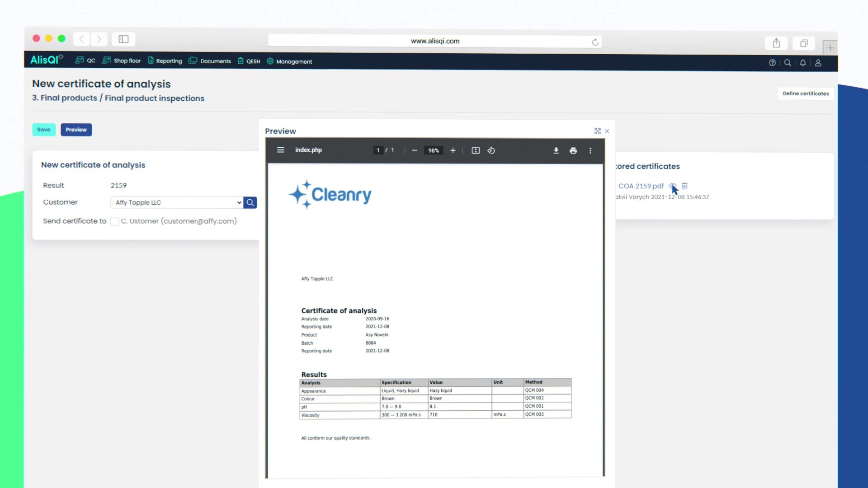Open the help question mark icon
This screenshot has height=488, width=868.
pos(772,63)
